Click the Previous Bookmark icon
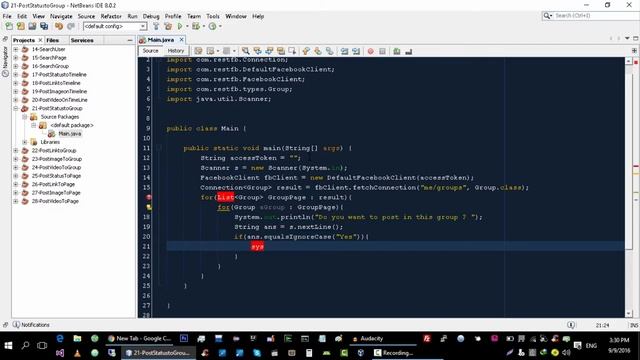This screenshot has height=360, width=640. click(306, 51)
